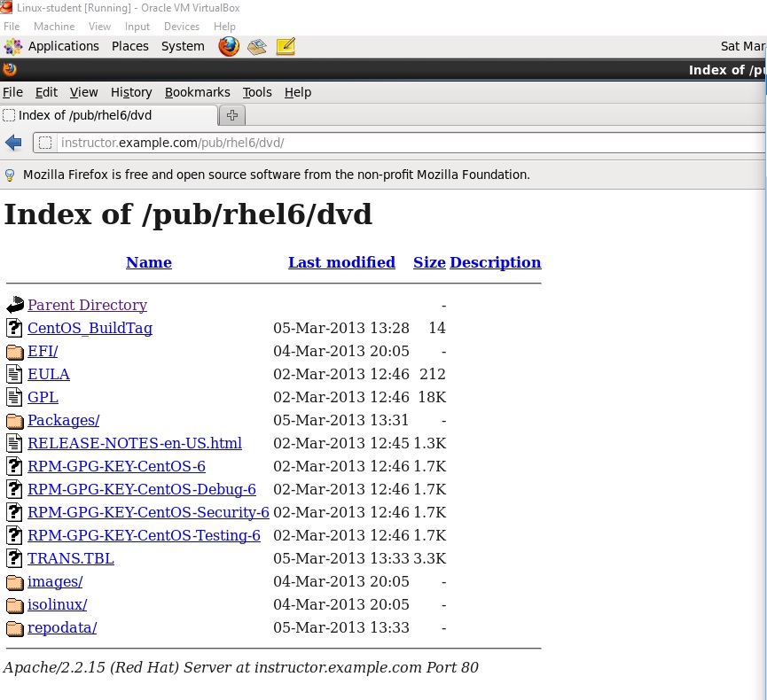
Task: Open the GNOME System menu
Action: point(183,46)
